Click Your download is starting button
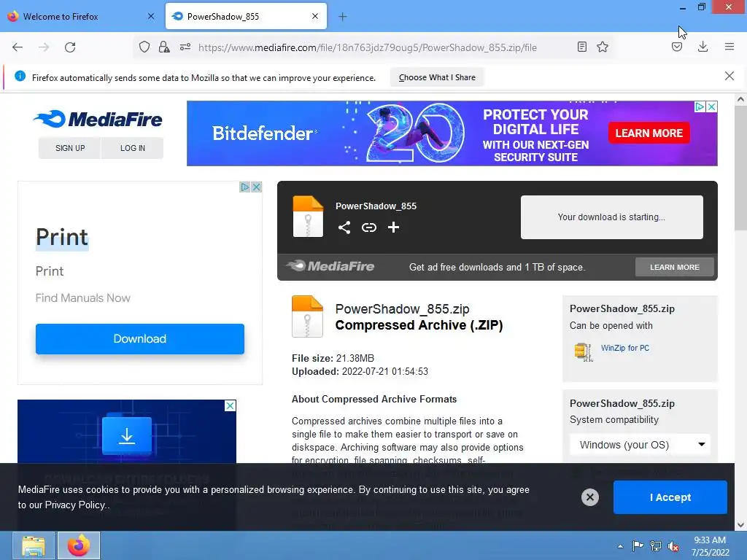Viewport: 747px width, 560px height. tap(612, 217)
